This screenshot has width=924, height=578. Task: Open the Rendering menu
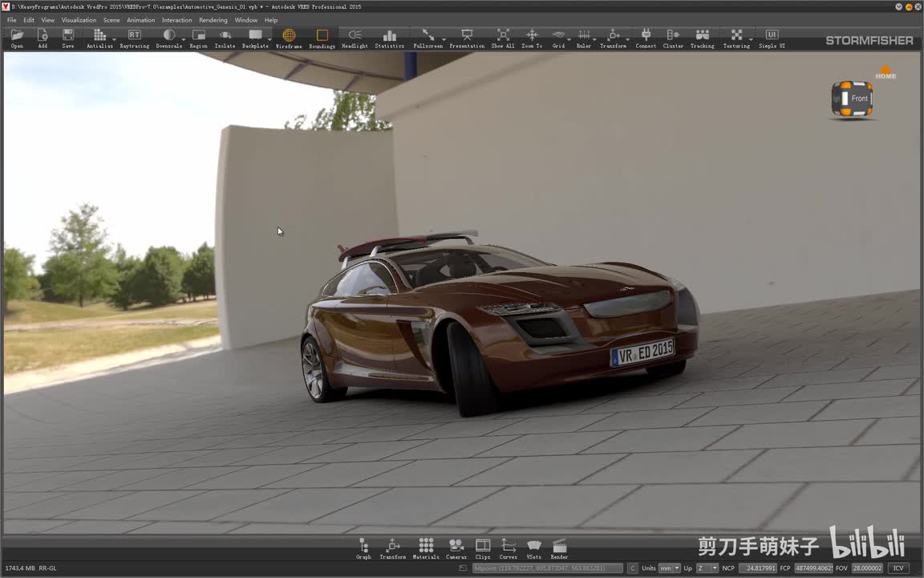(x=213, y=20)
